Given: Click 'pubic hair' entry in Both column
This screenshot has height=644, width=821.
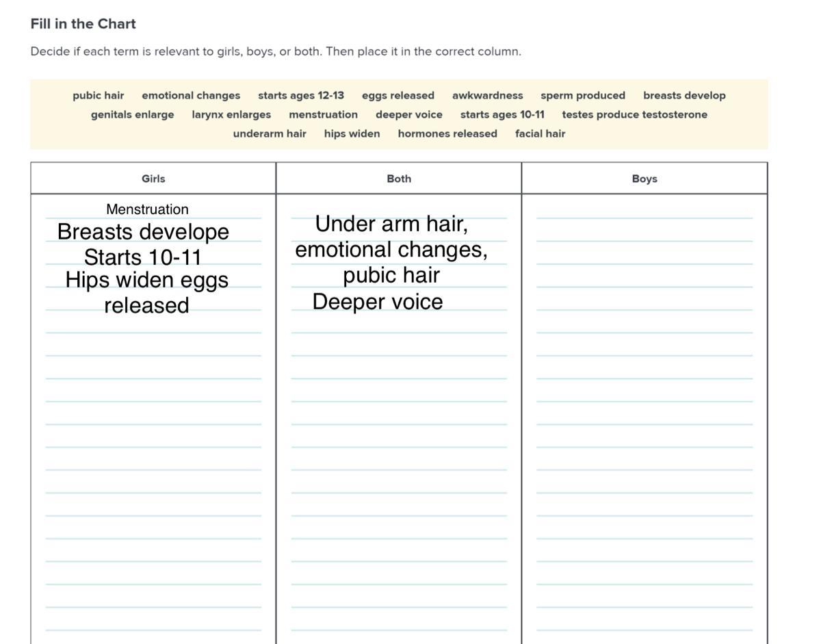Looking at the screenshot, I should 391,275.
